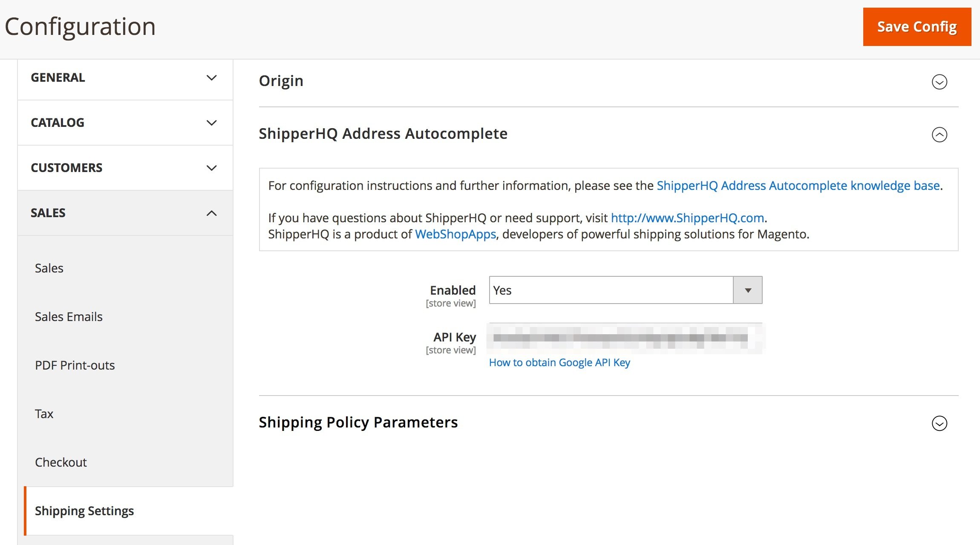Image resolution: width=980 pixels, height=545 pixels.
Task: Open Sales Emails settings
Action: click(x=69, y=317)
